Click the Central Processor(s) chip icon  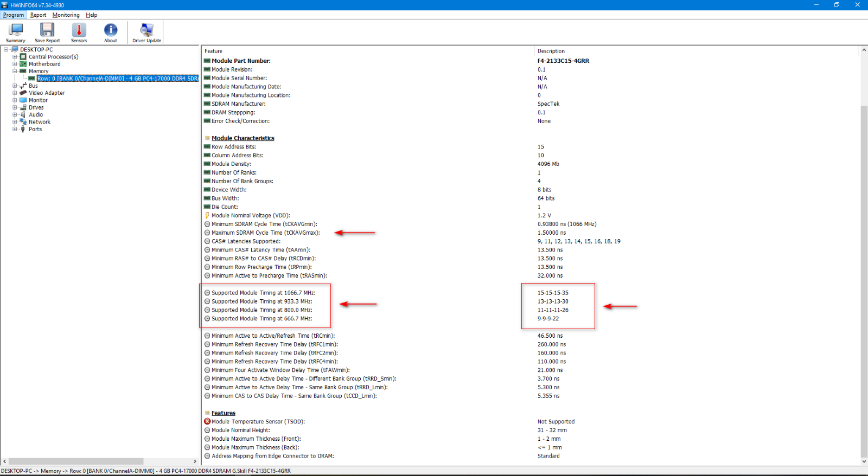click(23, 56)
